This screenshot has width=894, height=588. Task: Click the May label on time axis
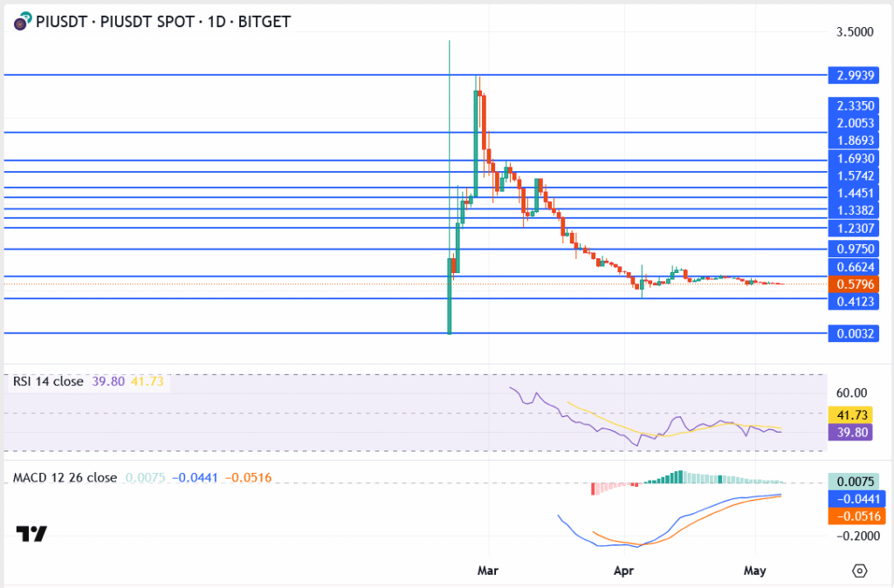click(754, 571)
